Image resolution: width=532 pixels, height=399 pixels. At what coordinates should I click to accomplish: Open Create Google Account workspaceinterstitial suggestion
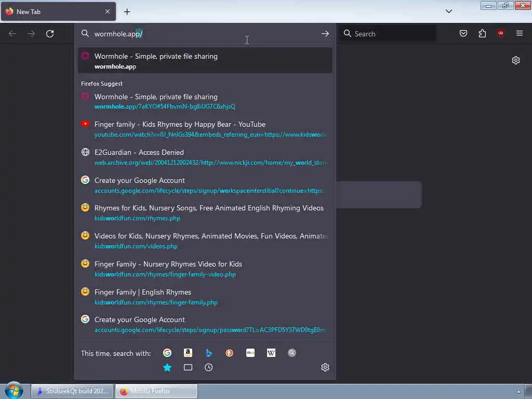[x=205, y=185]
